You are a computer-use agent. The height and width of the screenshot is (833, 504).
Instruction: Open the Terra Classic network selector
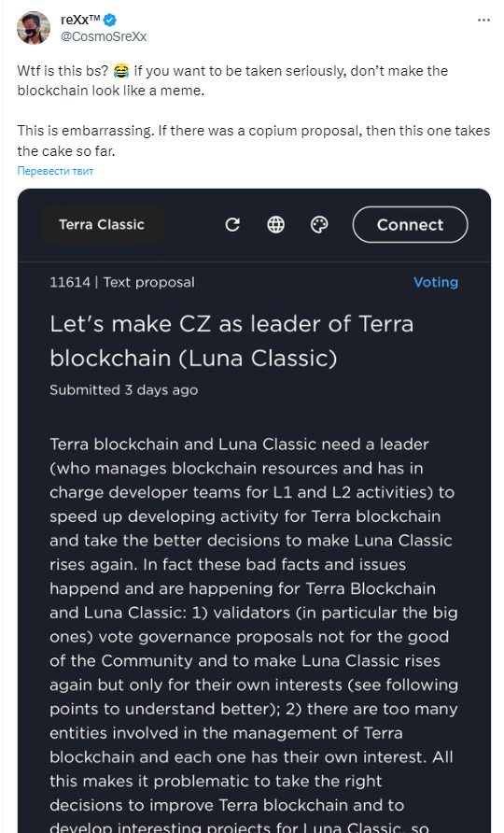[x=102, y=225]
